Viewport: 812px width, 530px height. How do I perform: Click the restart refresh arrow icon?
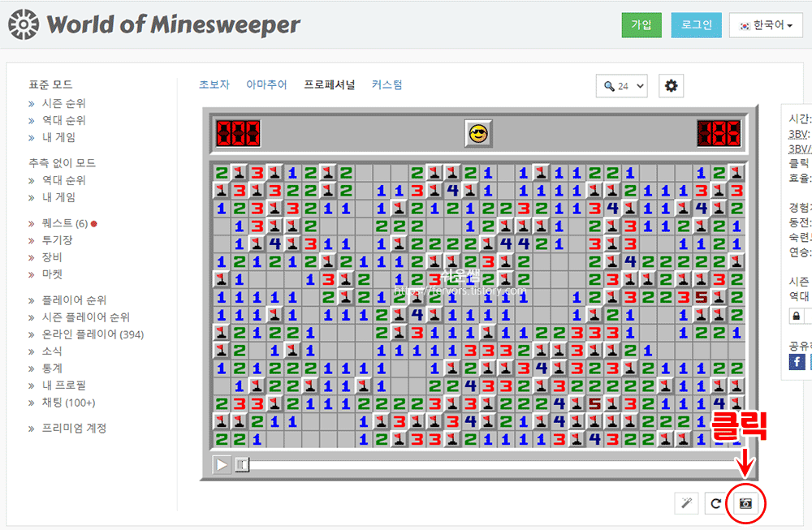(715, 503)
